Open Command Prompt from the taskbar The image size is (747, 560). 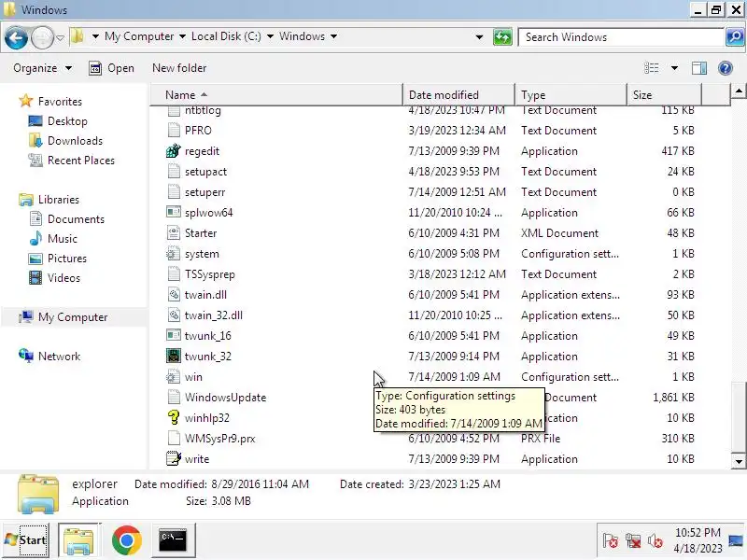click(x=173, y=540)
